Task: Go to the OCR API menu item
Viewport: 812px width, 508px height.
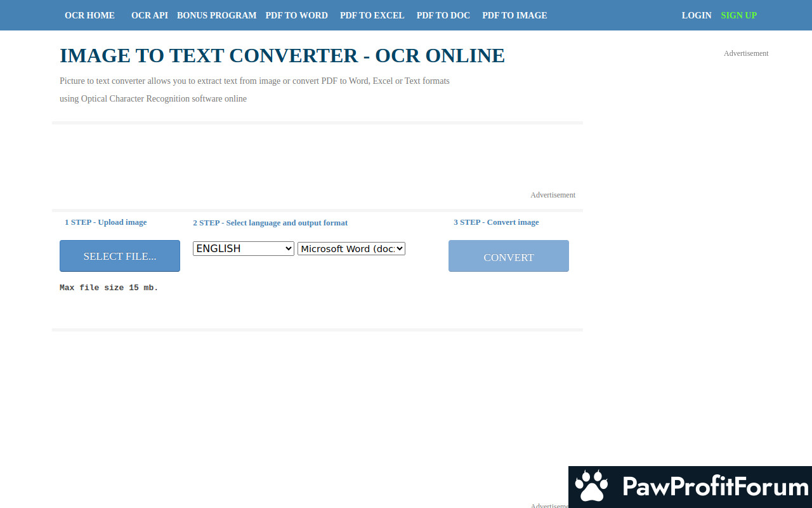Action: coord(149,15)
